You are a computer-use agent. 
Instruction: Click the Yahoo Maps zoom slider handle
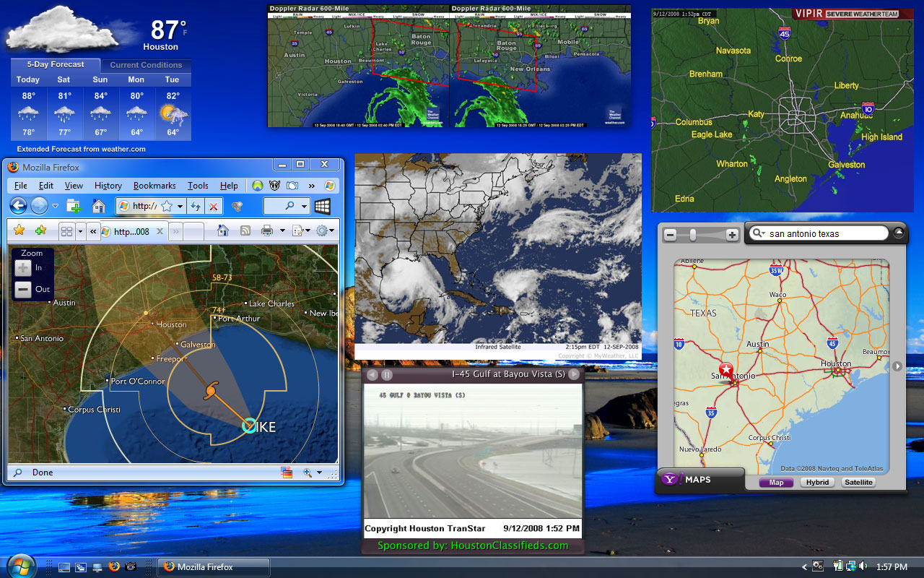point(692,235)
